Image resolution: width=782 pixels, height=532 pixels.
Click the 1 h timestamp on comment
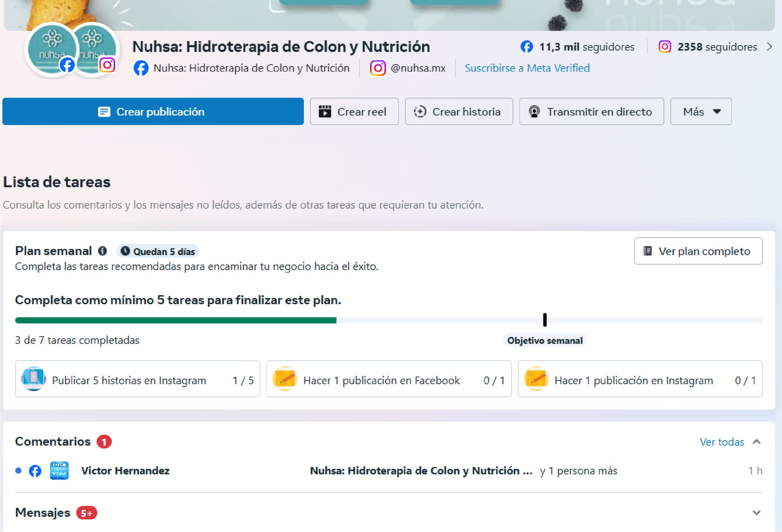pos(755,471)
